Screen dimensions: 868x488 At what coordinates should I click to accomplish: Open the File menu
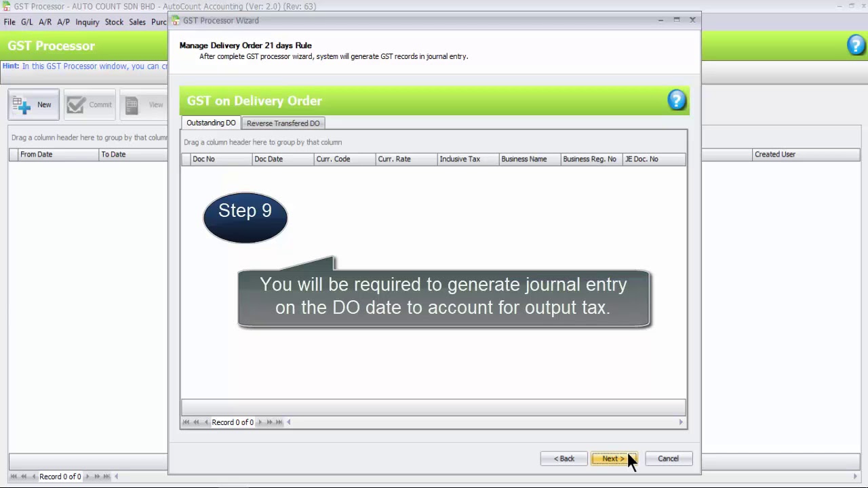9,22
